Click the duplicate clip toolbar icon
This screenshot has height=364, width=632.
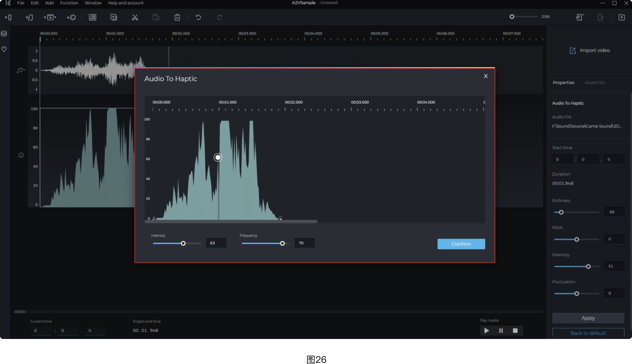click(114, 17)
